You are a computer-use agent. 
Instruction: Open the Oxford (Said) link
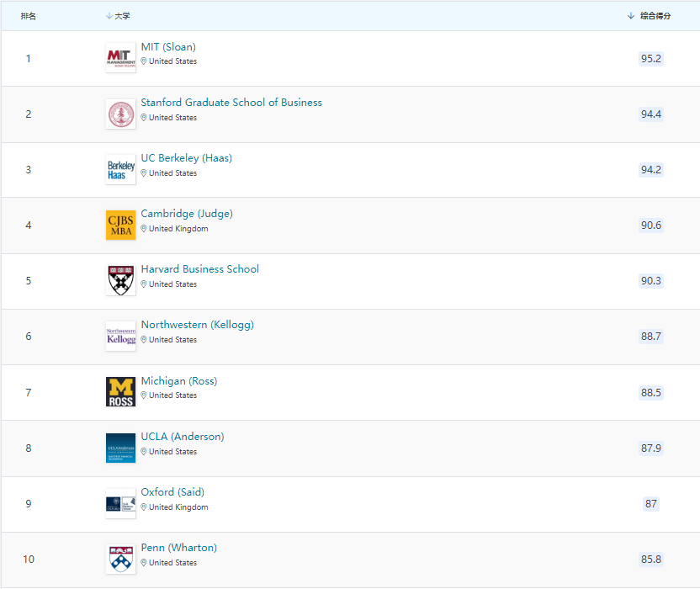tap(172, 492)
